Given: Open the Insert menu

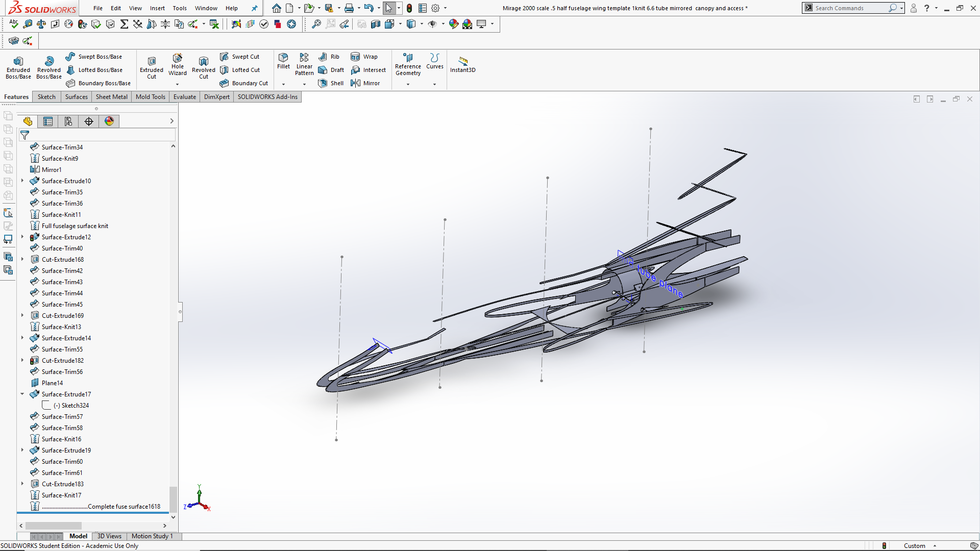Looking at the screenshot, I should click(x=157, y=8).
